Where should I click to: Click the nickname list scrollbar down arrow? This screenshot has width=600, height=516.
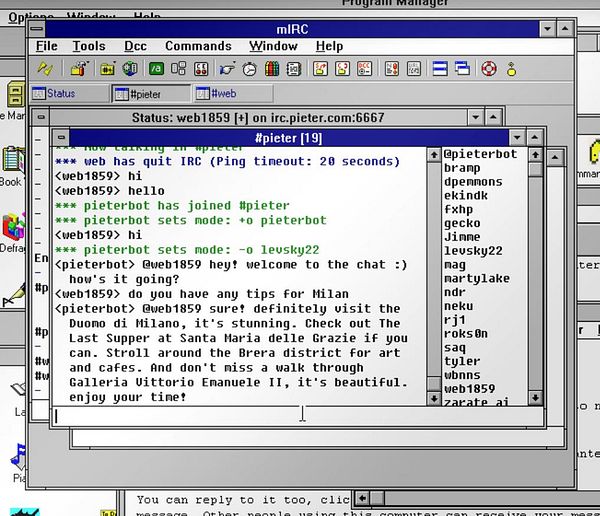tap(535, 398)
